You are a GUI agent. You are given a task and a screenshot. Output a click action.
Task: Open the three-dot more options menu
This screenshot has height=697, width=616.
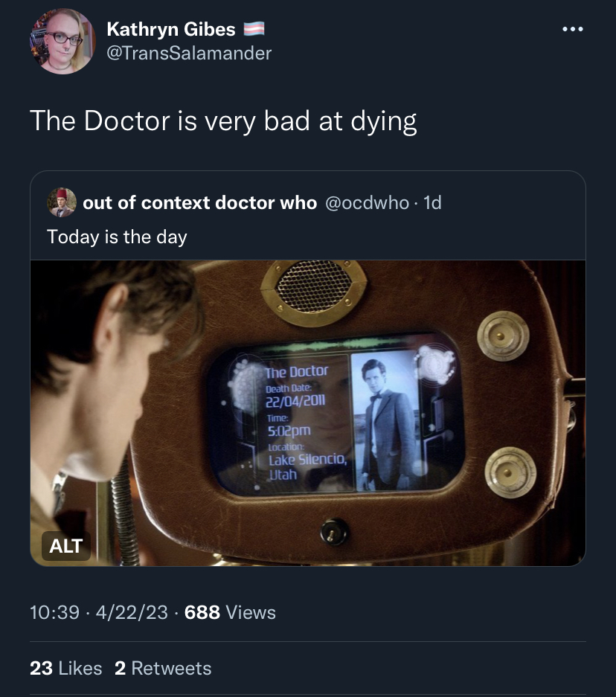tap(572, 29)
